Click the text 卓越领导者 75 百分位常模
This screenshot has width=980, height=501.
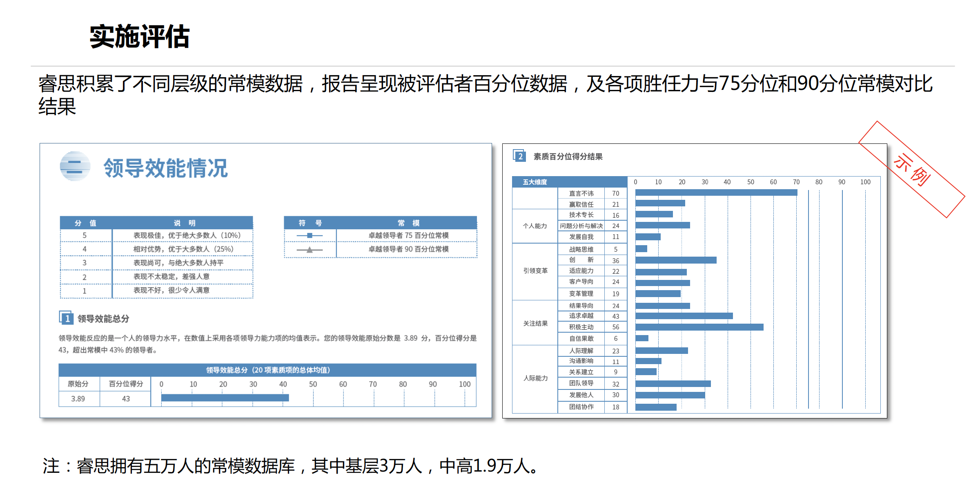click(x=409, y=235)
